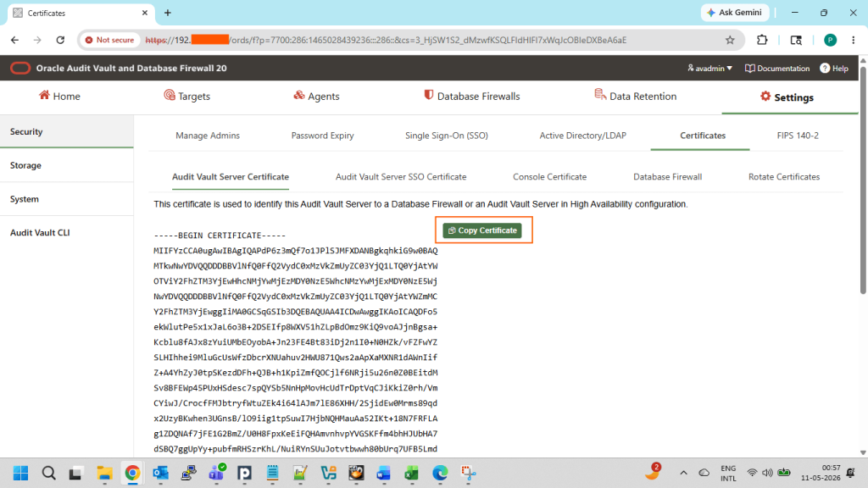Viewport: 868px width, 488px height.
Task: Click the Wi-Fi network tray icon
Action: (x=752, y=473)
